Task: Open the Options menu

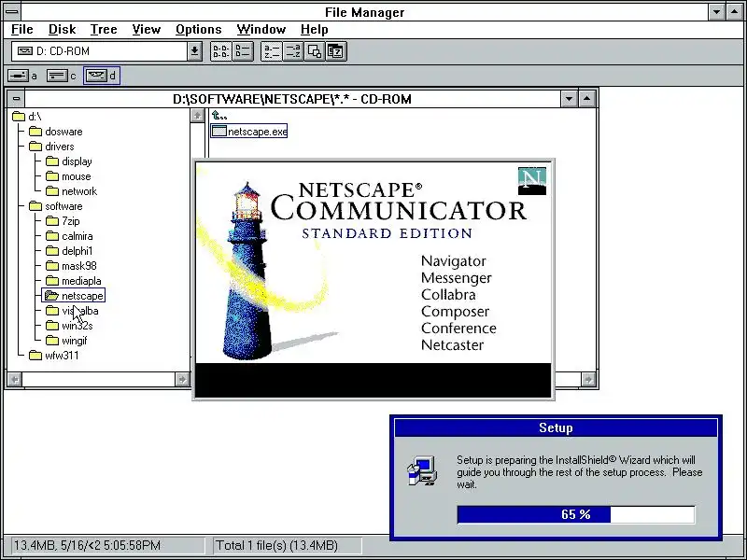Action: pyautogui.click(x=198, y=30)
